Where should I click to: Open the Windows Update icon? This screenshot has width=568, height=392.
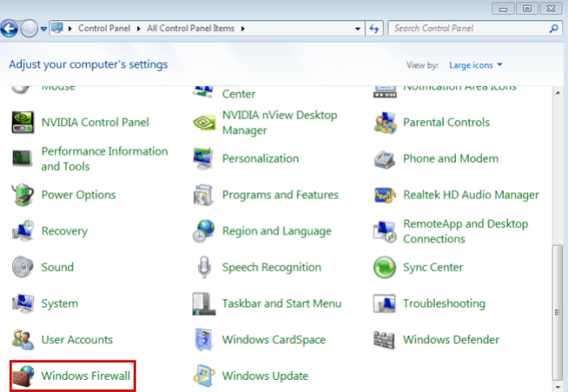click(204, 376)
